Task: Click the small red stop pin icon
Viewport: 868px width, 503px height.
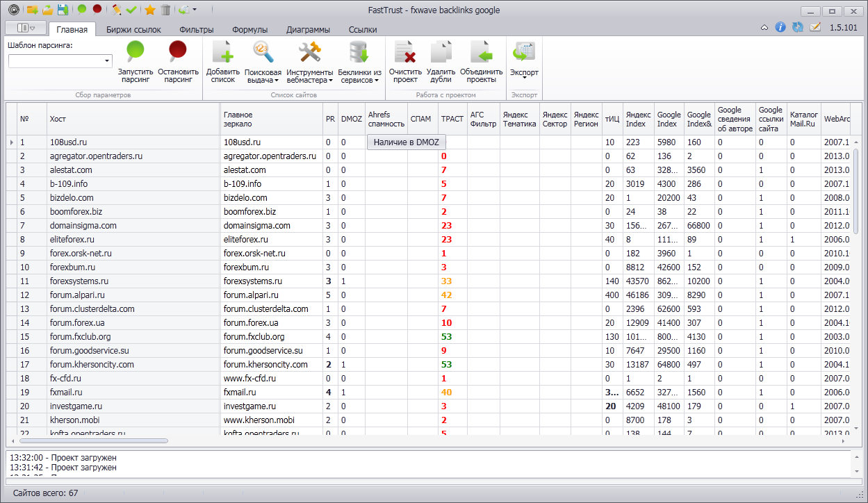Action: click(97, 10)
